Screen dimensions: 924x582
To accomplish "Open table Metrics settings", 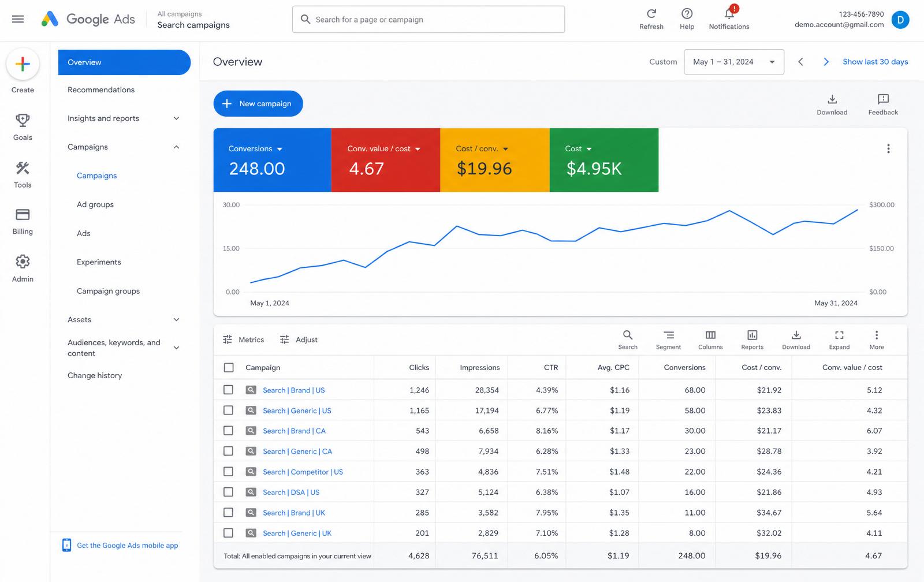I will point(243,339).
